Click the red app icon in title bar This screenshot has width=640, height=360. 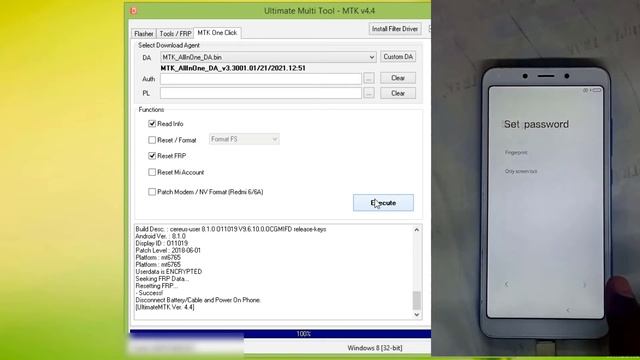pyautogui.click(x=133, y=11)
